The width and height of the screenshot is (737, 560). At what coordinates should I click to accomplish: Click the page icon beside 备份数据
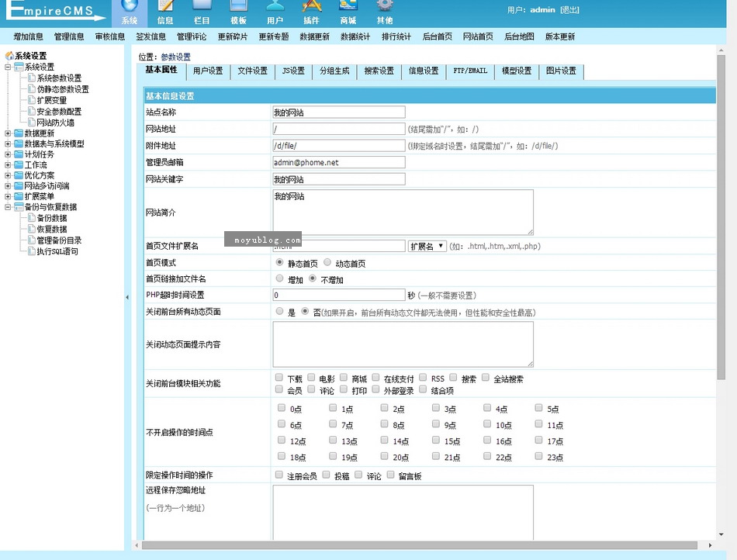pyautogui.click(x=32, y=217)
